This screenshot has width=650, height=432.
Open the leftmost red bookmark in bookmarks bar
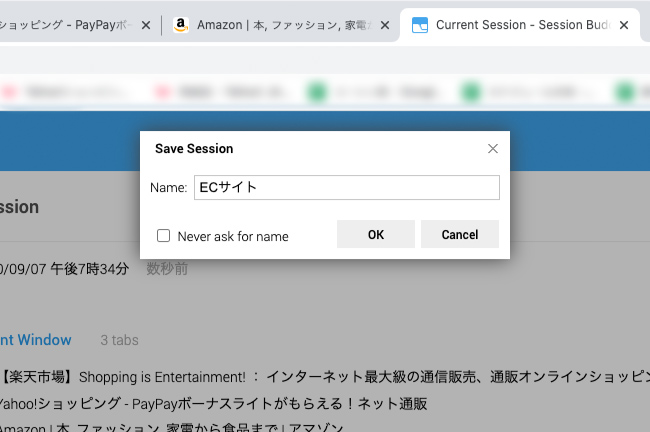(12, 92)
